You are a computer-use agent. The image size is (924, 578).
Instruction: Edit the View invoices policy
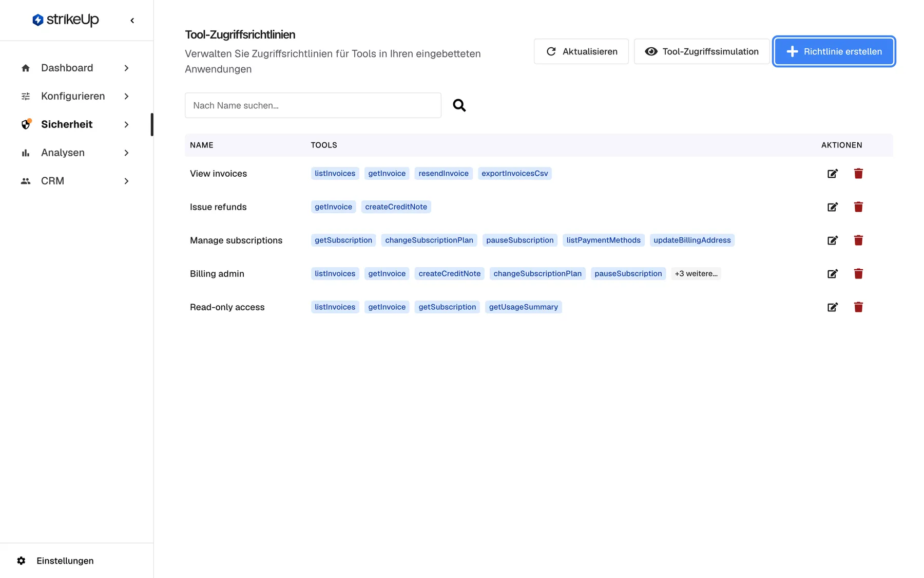(833, 174)
